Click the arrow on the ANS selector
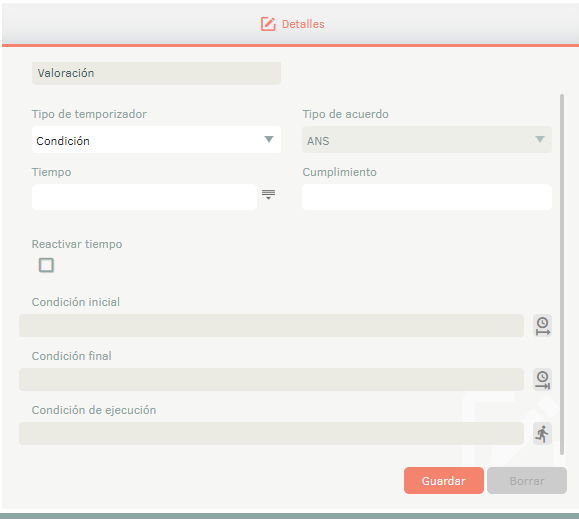 (x=540, y=140)
